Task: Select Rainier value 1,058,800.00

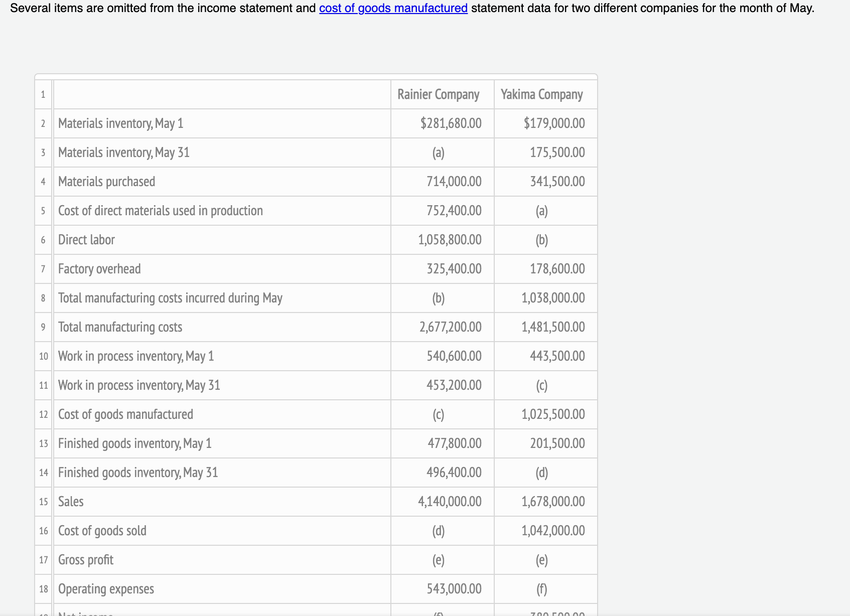Action: click(450, 240)
